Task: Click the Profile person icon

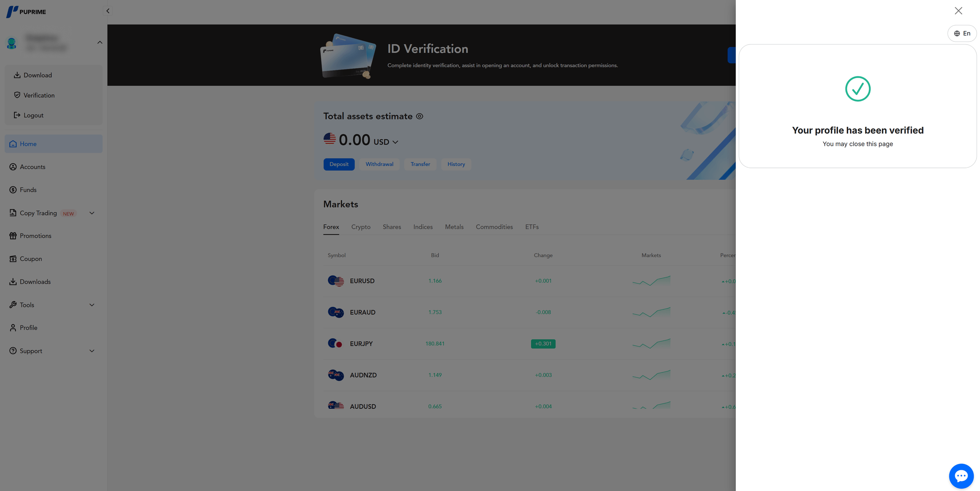Action: coord(13,328)
